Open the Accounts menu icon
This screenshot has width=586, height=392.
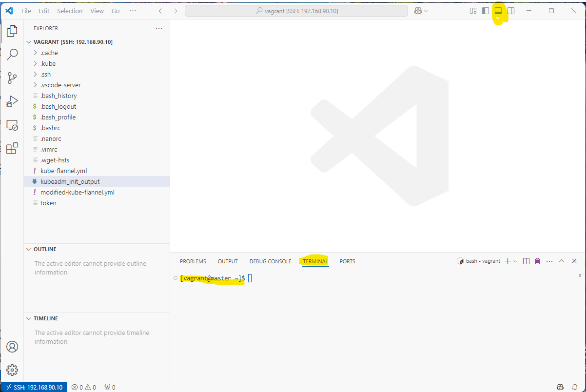click(12, 347)
